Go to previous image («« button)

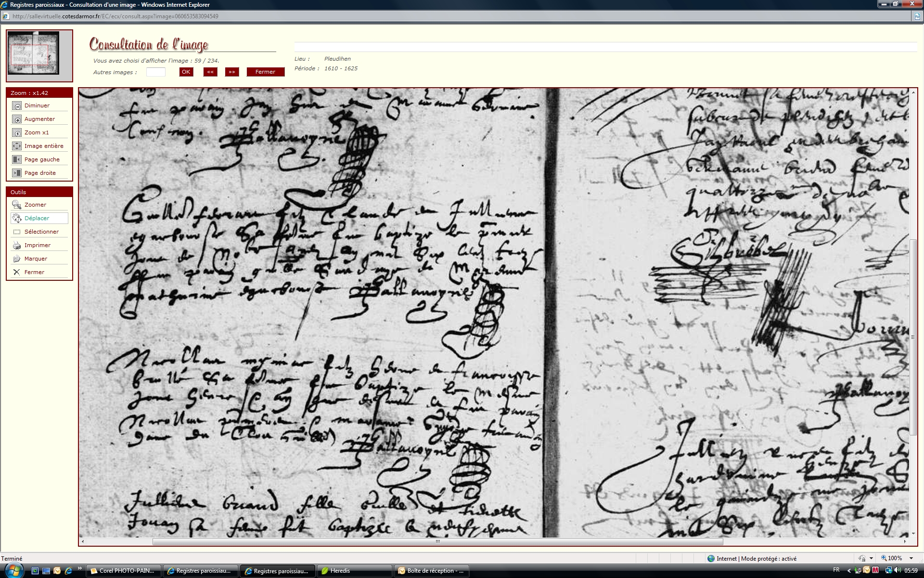coord(210,72)
